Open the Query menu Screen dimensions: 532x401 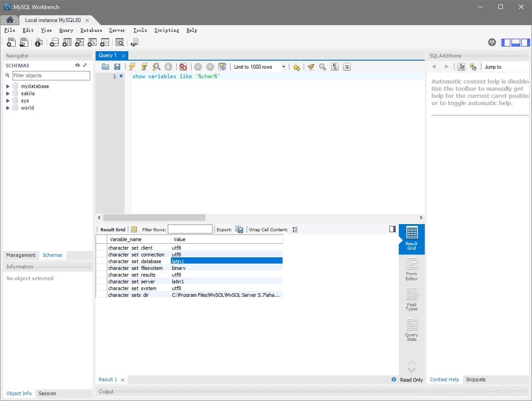pos(66,30)
